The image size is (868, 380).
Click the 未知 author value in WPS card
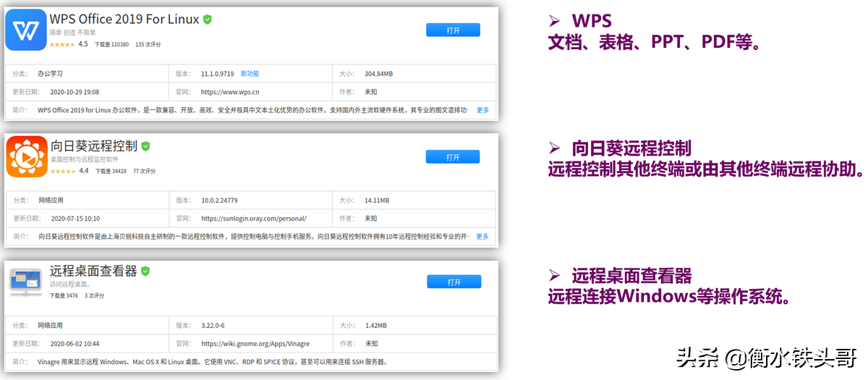371,92
